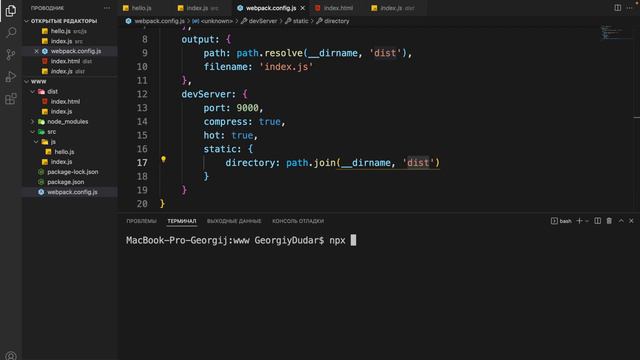Collapse the src folder
This screenshot has width=640, height=360.
[33, 132]
